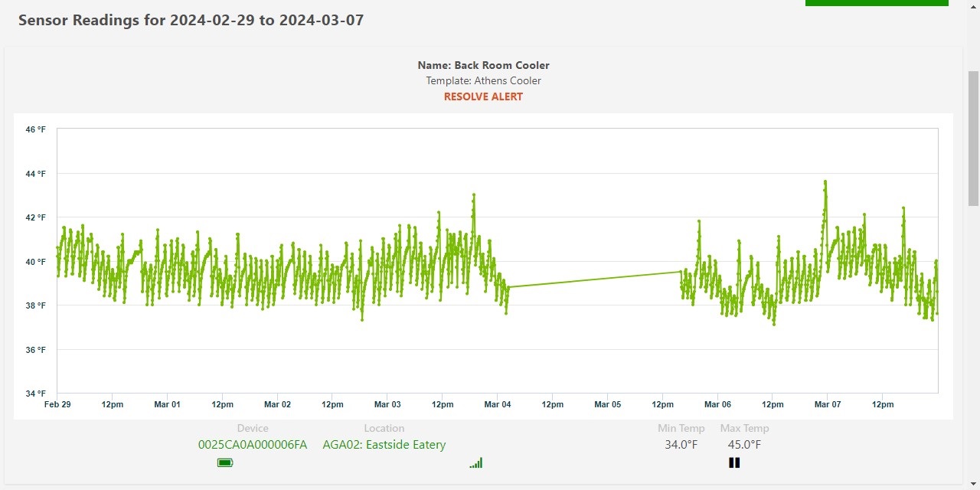The image size is (980, 490).
Task: Click the Sensor Readings date range heading
Action: (x=191, y=21)
